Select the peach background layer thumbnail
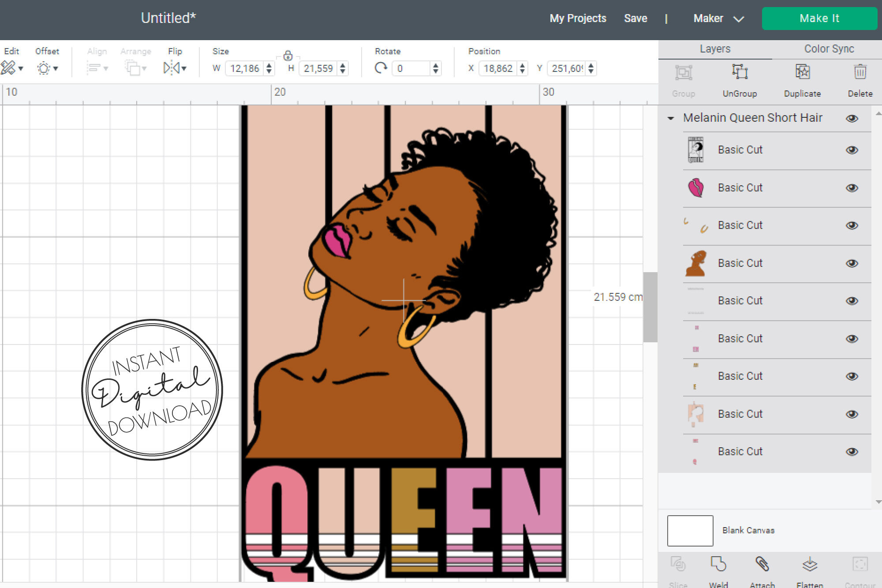The width and height of the screenshot is (882, 588). [x=696, y=414]
